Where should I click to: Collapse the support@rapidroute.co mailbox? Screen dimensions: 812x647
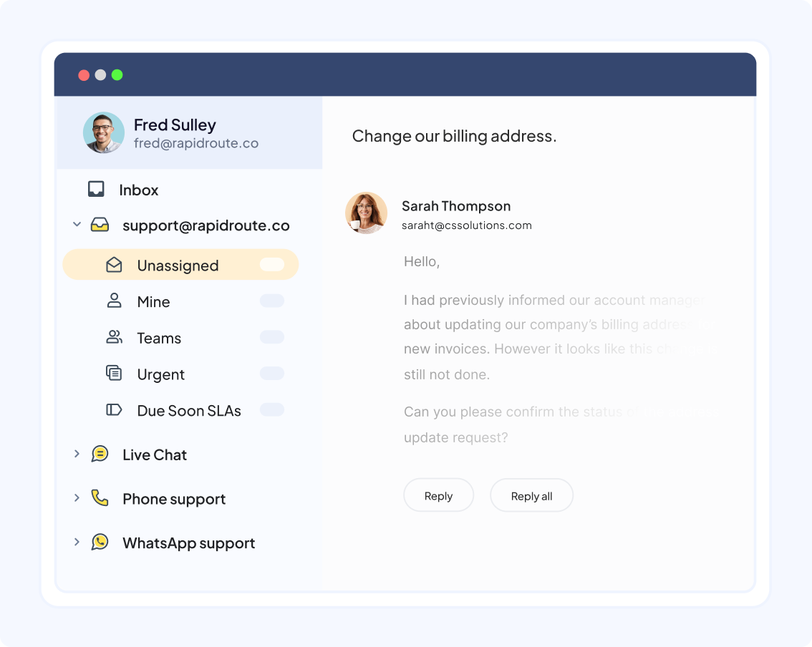click(x=77, y=224)
